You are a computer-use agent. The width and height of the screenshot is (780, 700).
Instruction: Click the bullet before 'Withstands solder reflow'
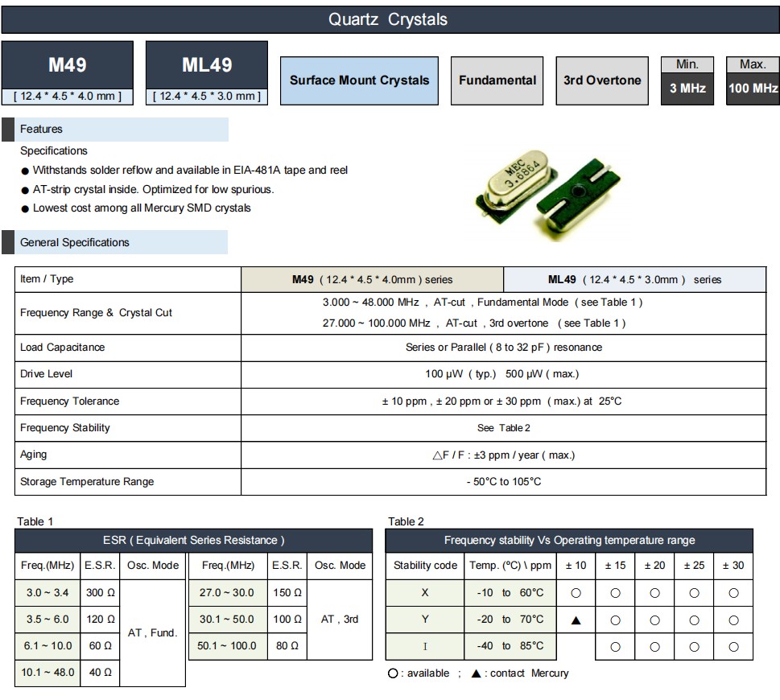25,171
